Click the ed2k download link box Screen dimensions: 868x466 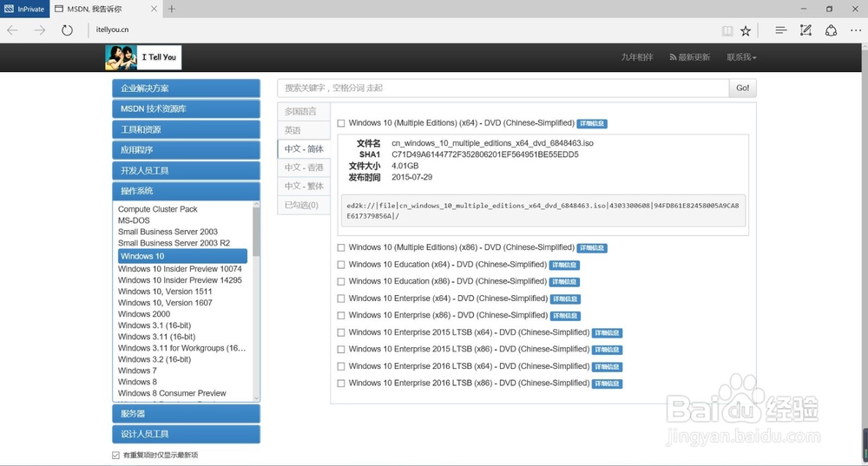[x=543, y=210]
